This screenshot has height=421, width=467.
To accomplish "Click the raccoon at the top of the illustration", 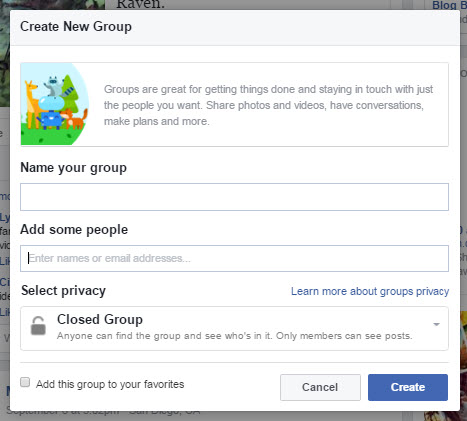I will coord(57,86).
